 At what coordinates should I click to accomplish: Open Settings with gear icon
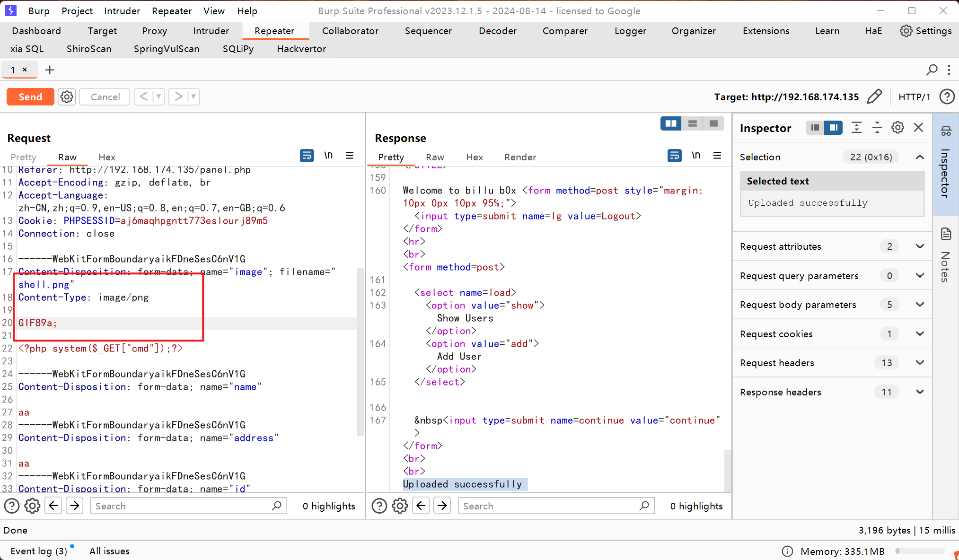[926, 31]
